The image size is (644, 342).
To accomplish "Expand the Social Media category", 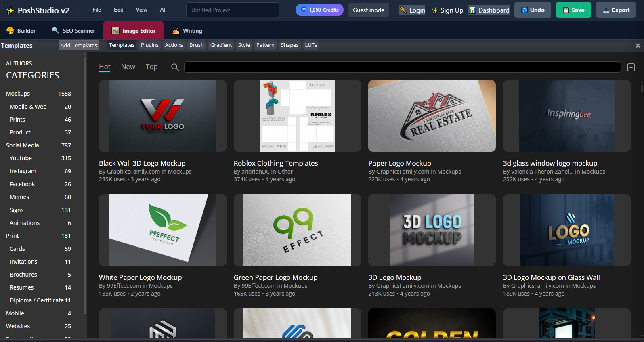I will coord(23,145).
